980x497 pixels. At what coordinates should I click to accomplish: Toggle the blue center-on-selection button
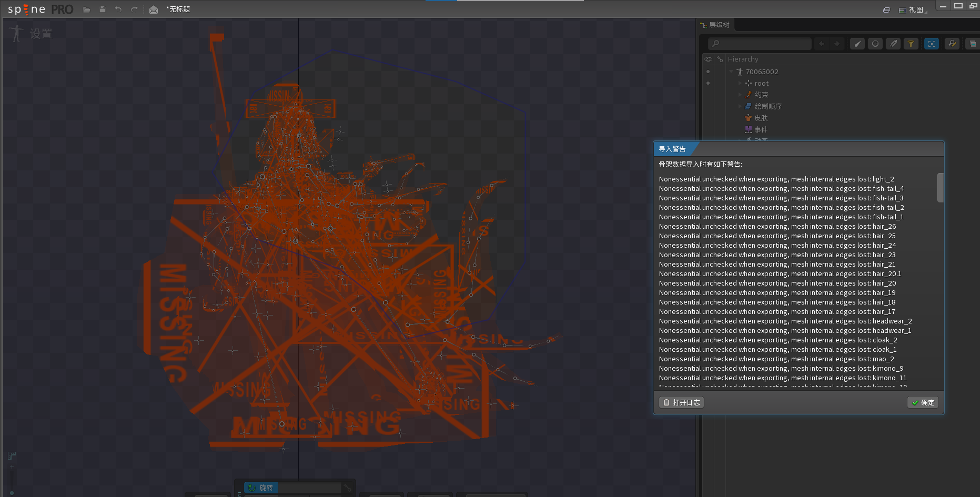click(x=932, y=44)
